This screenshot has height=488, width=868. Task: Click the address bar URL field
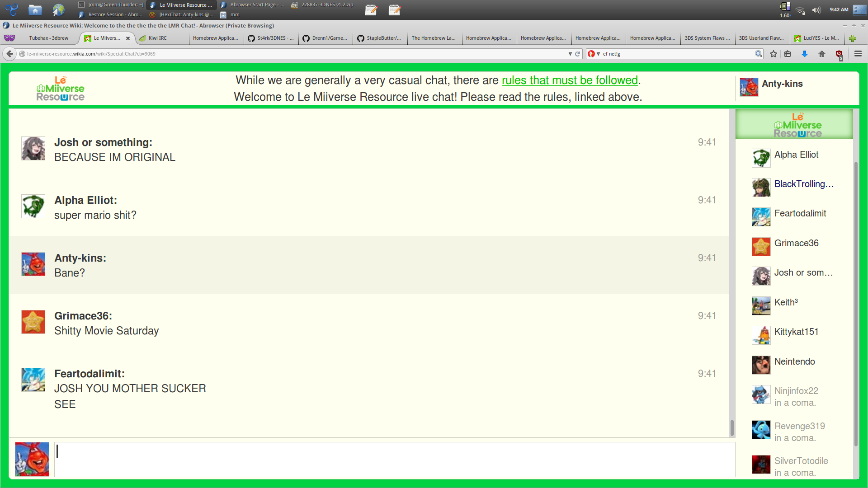294,54
